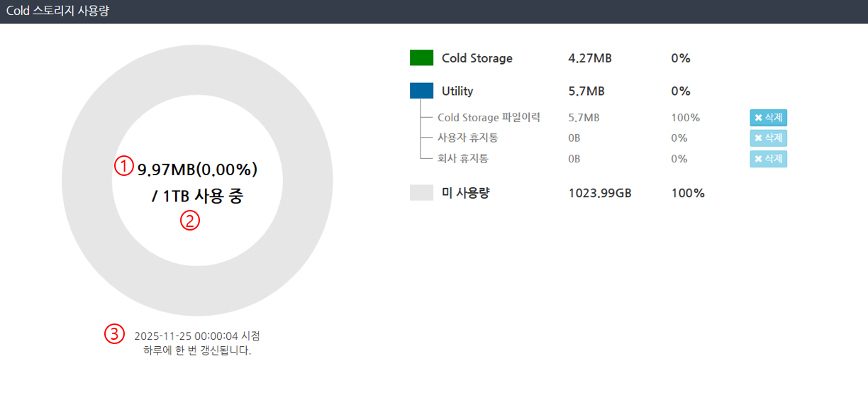Click the Cold 스토리지 사용량 header title
Viewport: 868px width, 393px height.
(x=57, y=11)
